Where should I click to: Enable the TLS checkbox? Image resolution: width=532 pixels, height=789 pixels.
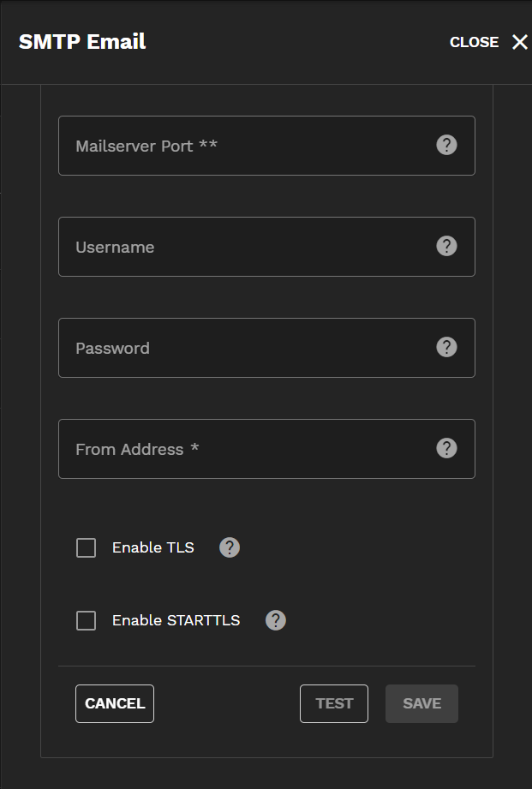[86, 547]
